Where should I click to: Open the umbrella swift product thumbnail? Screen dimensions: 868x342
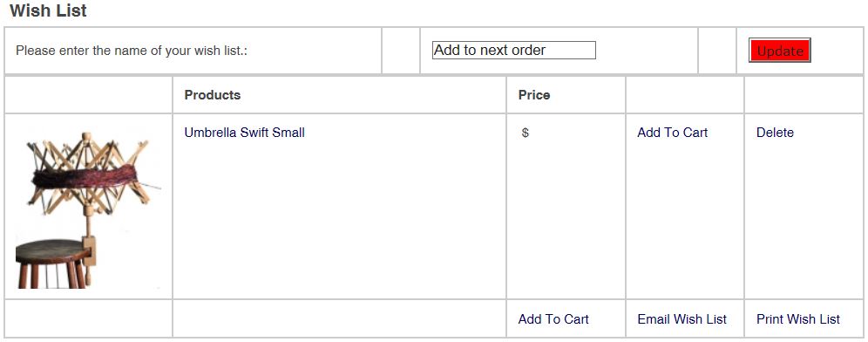point(89,209)
